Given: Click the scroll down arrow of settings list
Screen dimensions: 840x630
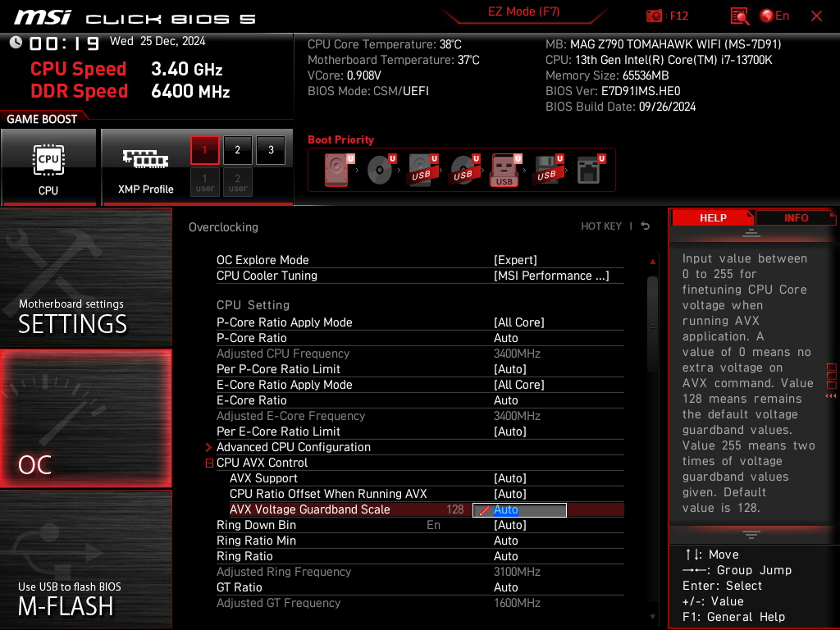Looking at the screenshot, I should 652,617.
